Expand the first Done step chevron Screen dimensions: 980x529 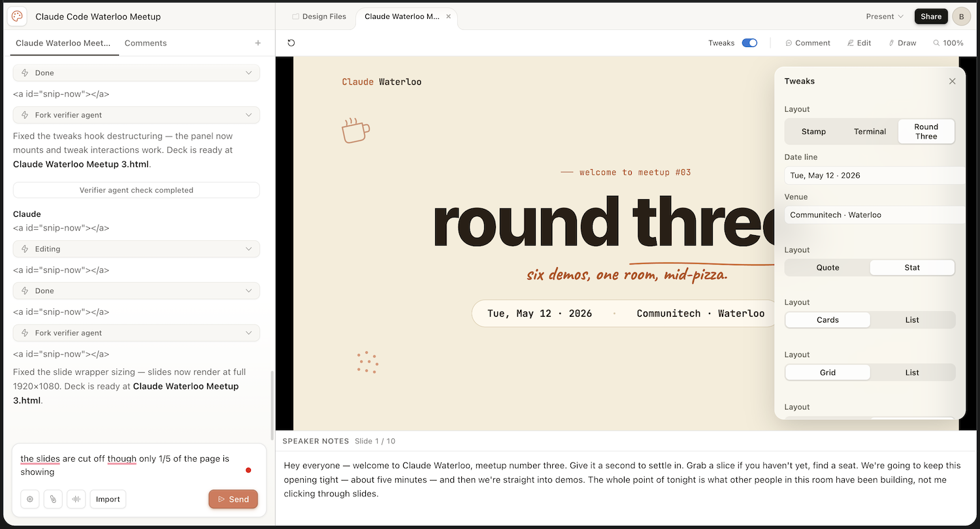pos(248,73)
